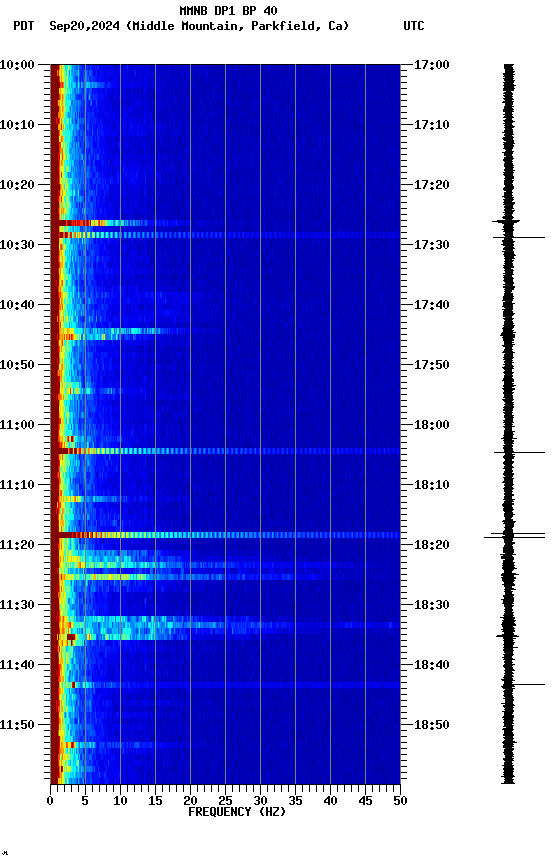Click the 5 Hz frequency tick label

(85, 801)
